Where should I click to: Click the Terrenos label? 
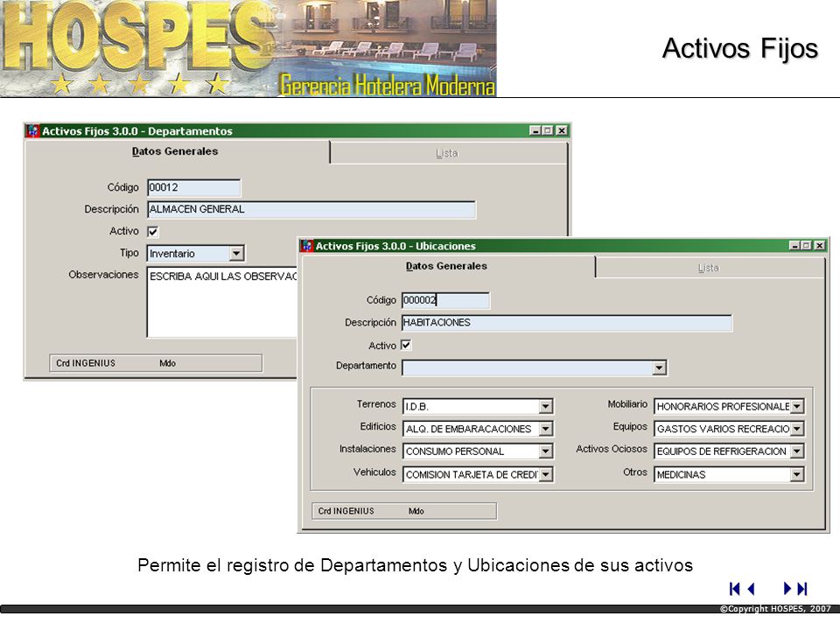[376, 404]
